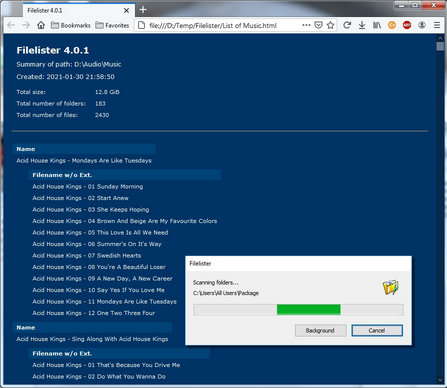Open the Library icon
The width and height of the screenshot is (447, 388).
tap(377, 25)
